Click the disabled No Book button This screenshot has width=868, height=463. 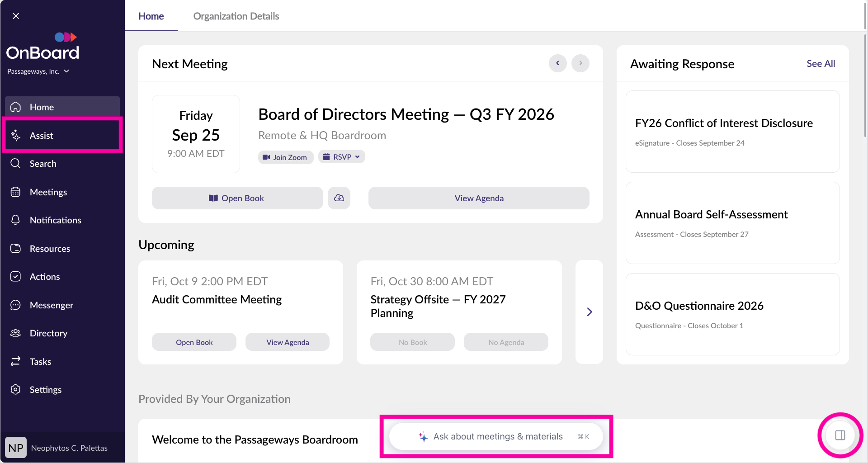(x=412, y=342)
